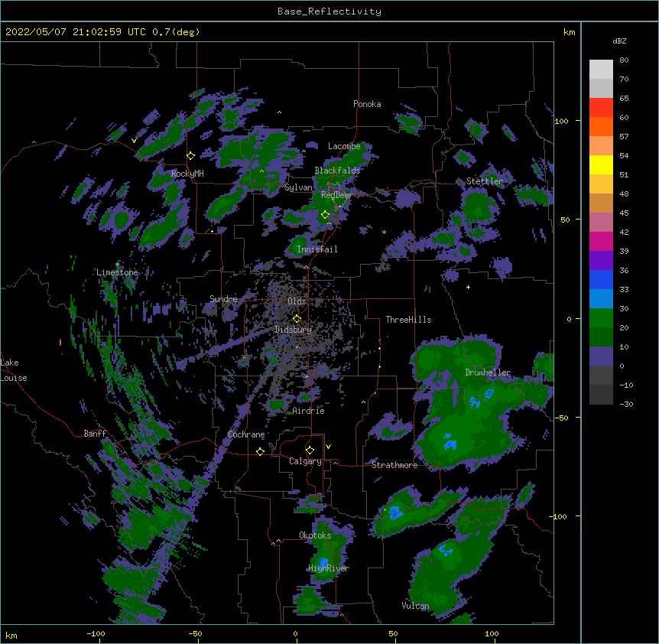Click the yellow diamond marker above RockyMH
Viewport: 659px width, 644px height.
pos(191,155)
